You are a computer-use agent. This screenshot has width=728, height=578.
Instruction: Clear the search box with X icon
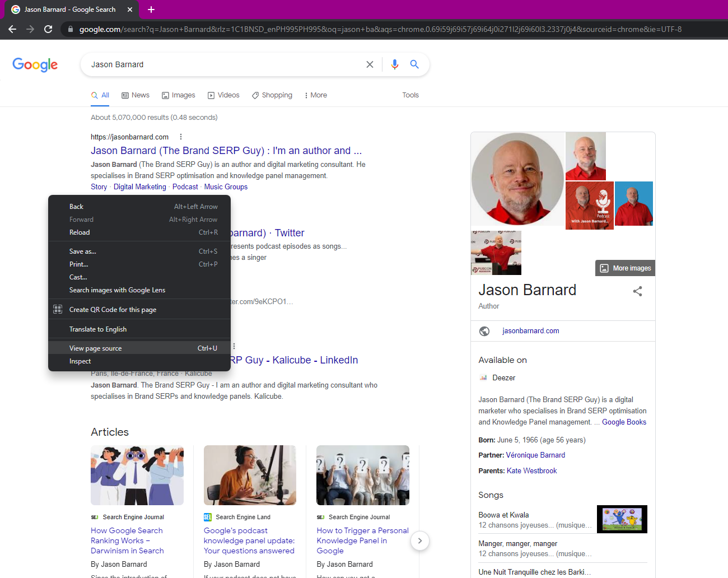[370, 64]
